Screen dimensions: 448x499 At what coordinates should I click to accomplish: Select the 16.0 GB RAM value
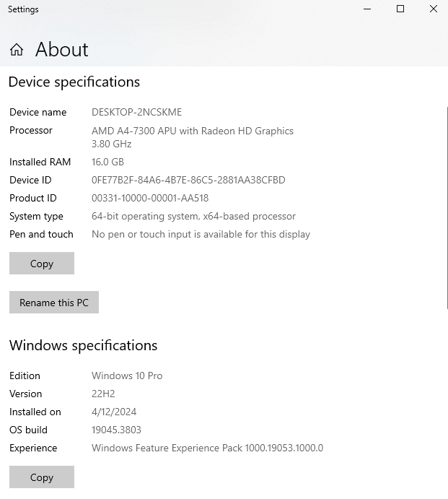[x=107, y=162]
